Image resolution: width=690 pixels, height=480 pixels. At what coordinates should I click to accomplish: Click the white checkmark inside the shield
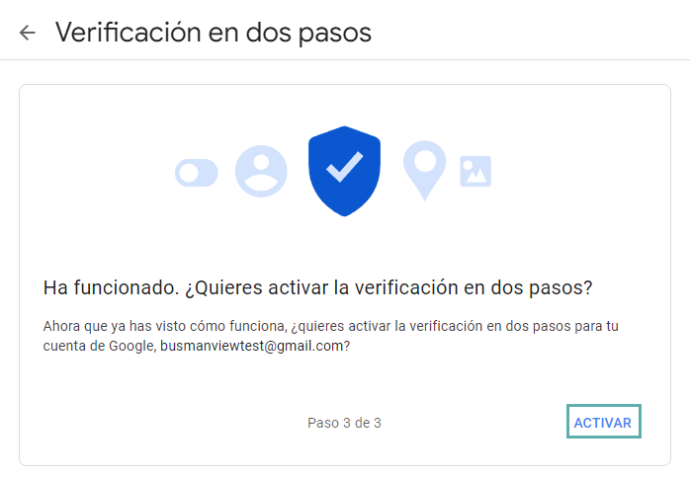[x=345, y=167]
